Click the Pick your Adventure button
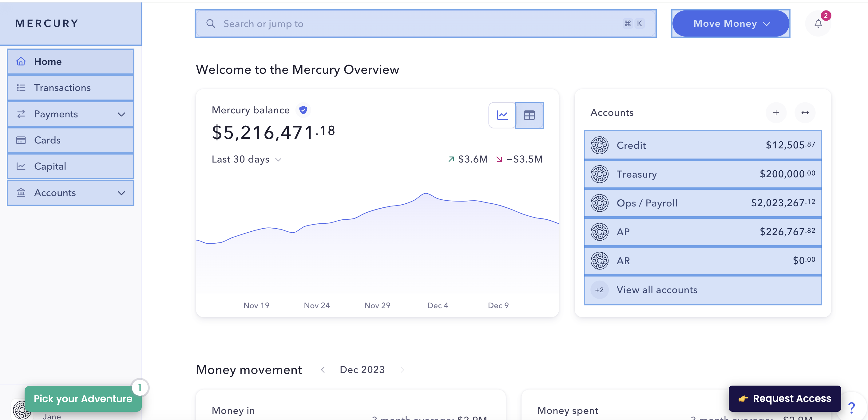The width and height of the screenshot is (868, 420). (83, 398)
